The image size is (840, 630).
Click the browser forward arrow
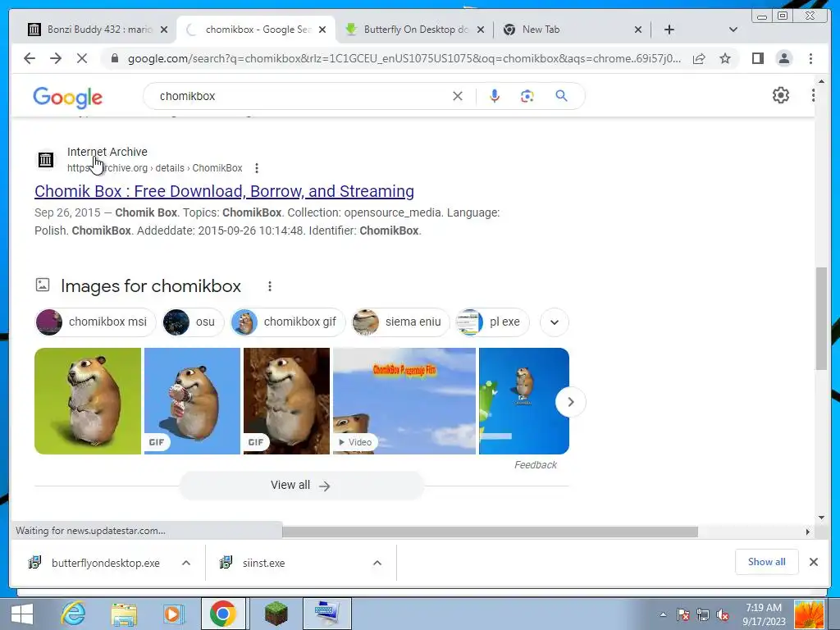(x=56, y=58)
